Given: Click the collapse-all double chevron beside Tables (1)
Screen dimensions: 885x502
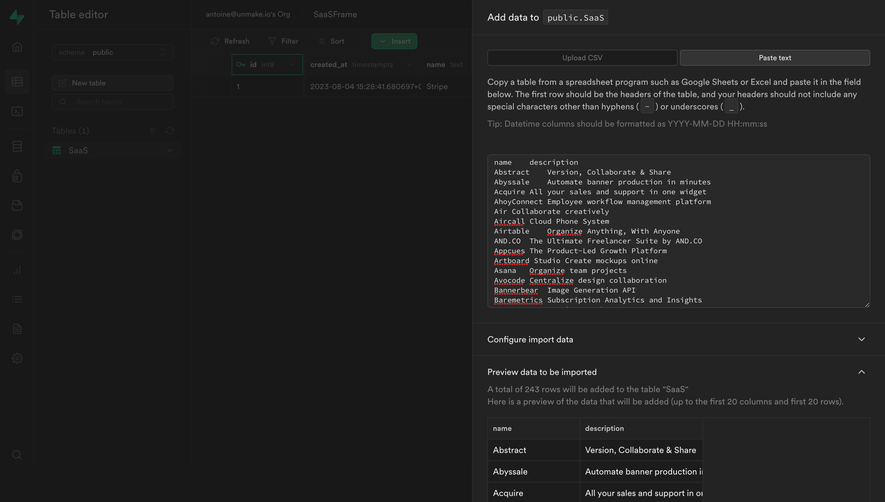Looking at the screenshot, I should tap(152, 130).
